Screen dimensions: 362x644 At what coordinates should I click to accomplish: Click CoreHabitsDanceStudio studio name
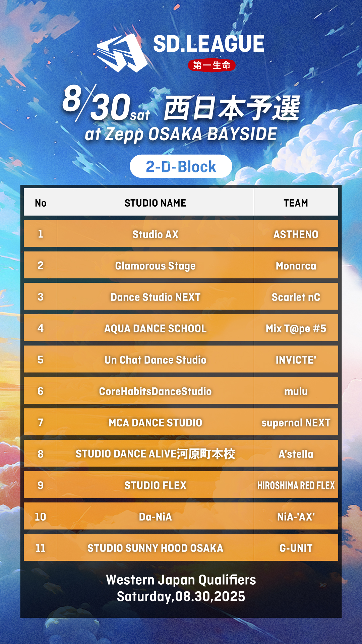155,391
